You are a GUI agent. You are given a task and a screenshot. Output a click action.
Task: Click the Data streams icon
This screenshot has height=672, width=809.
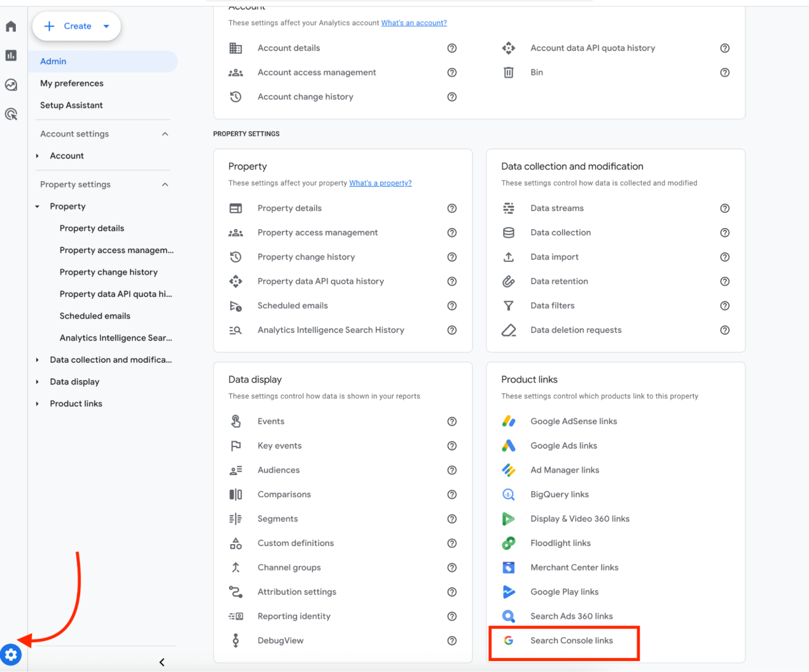tap(508, 208)
